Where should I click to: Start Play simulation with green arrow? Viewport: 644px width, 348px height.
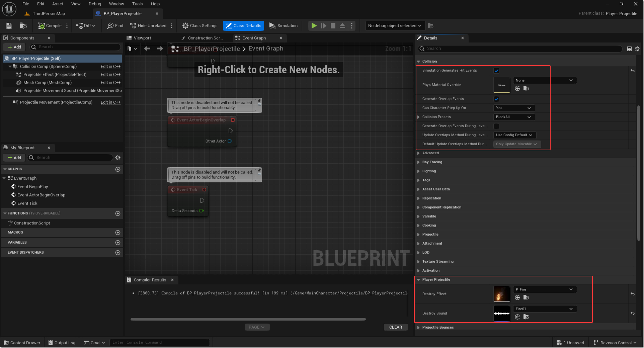(x=314, y=26)
